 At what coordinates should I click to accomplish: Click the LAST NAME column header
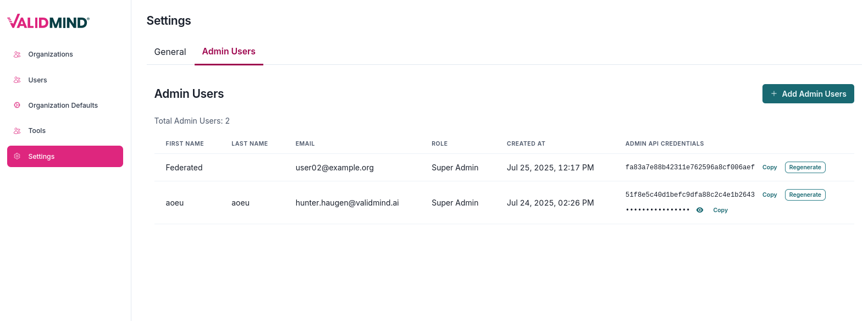click(x=250, y=143)
